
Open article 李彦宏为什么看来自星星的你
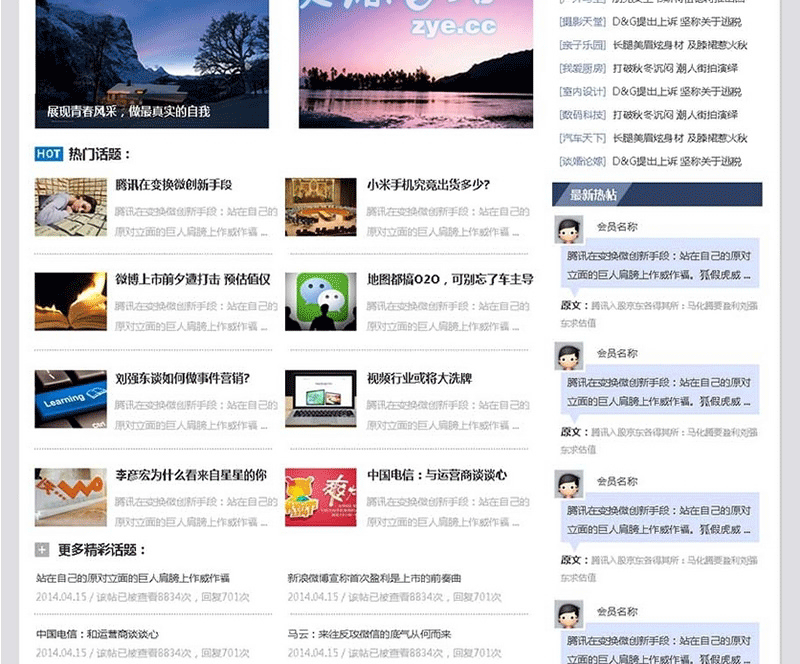coord(191,475)
